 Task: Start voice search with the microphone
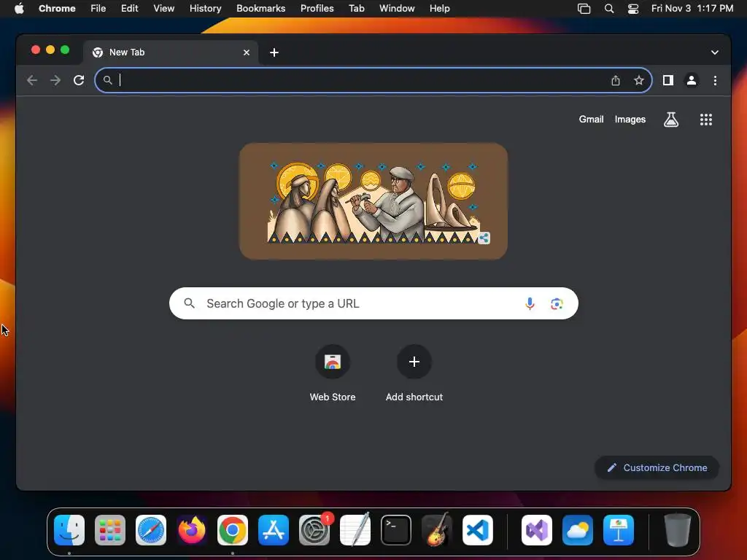click(530, 303)
